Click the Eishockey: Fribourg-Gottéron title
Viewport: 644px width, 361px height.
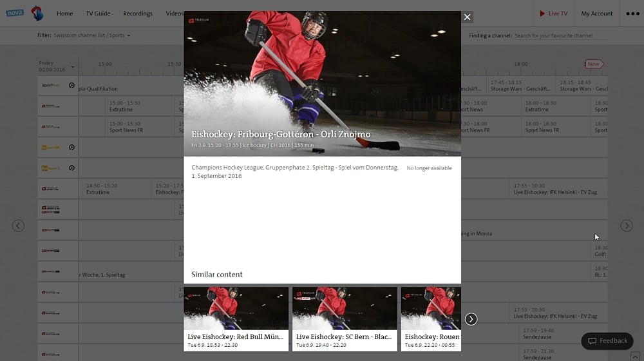pos(281,134)
